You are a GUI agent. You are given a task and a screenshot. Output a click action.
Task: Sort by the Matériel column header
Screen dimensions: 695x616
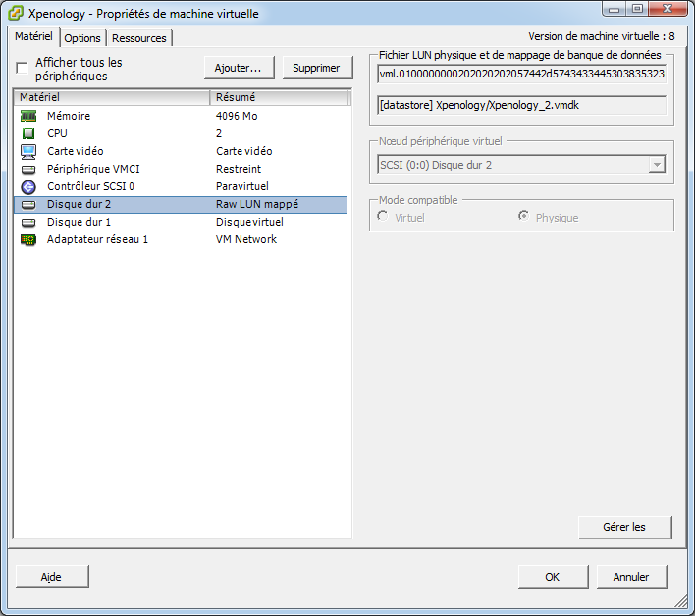[x=112, y=97]
